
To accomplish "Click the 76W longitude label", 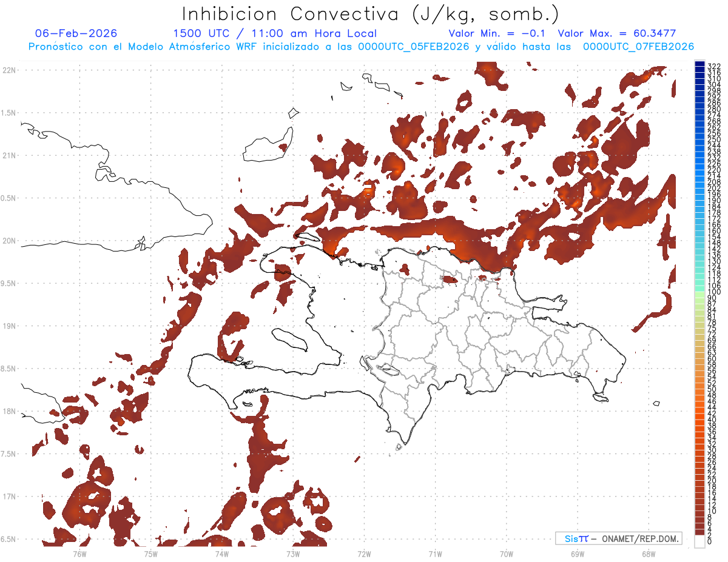I will click(79, 554).
